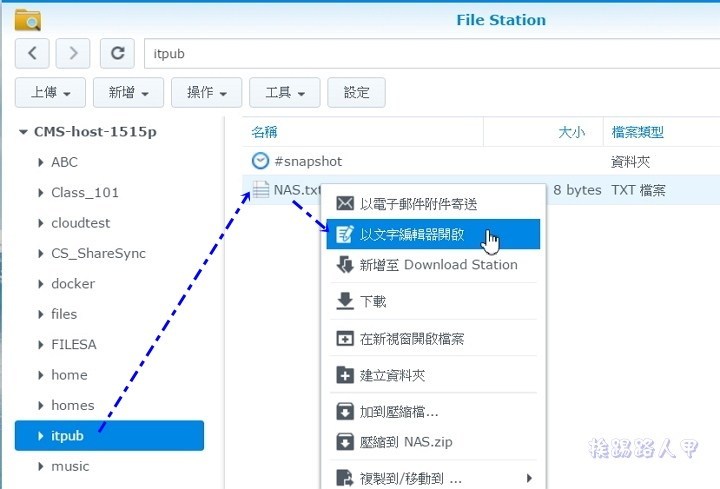The width and height of the screenshot is (720, 489).
Task: Click the TXT 檔案 type cell
Action: 638,190
